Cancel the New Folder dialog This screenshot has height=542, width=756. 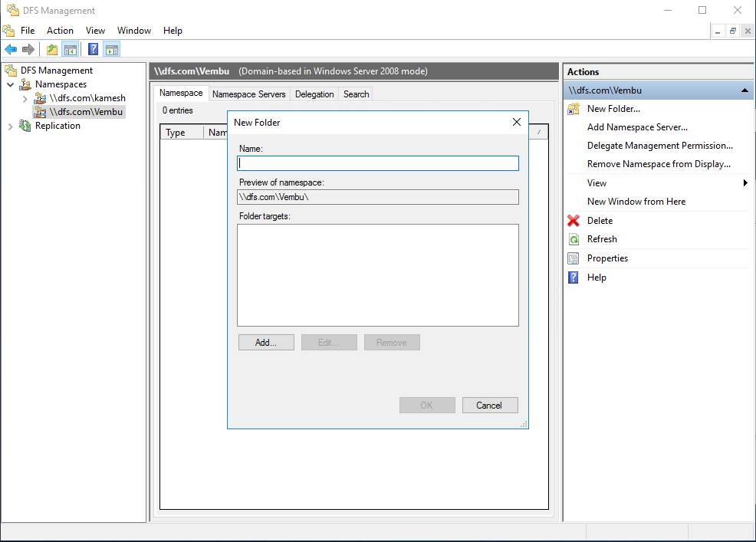point(490,405)
